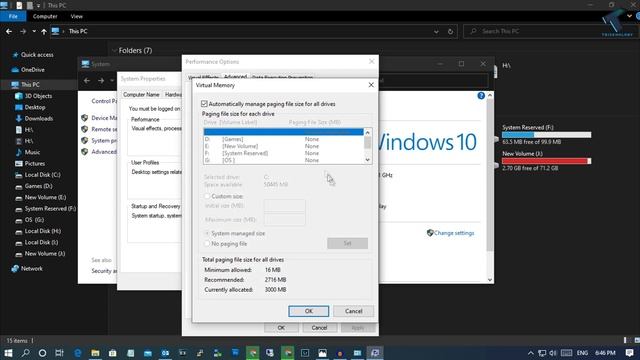Click ENG language indicator in tray
This screenshot has height=360, width=640.
coord(582,353)
